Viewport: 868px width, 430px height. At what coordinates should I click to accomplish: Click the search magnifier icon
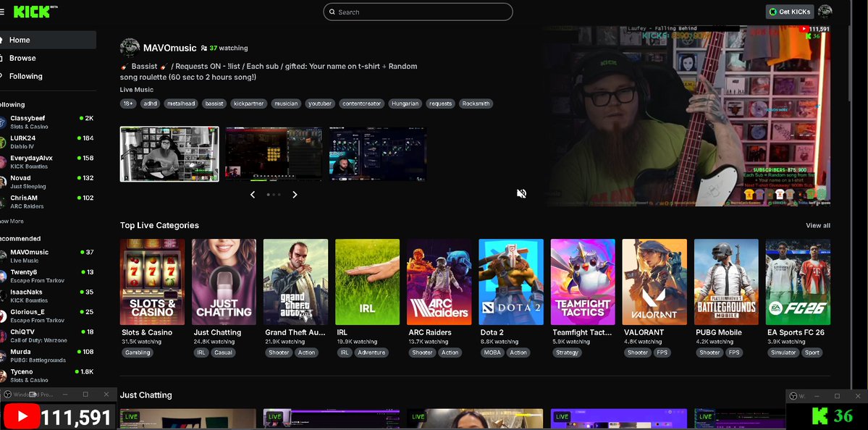(x=332, y=12)
